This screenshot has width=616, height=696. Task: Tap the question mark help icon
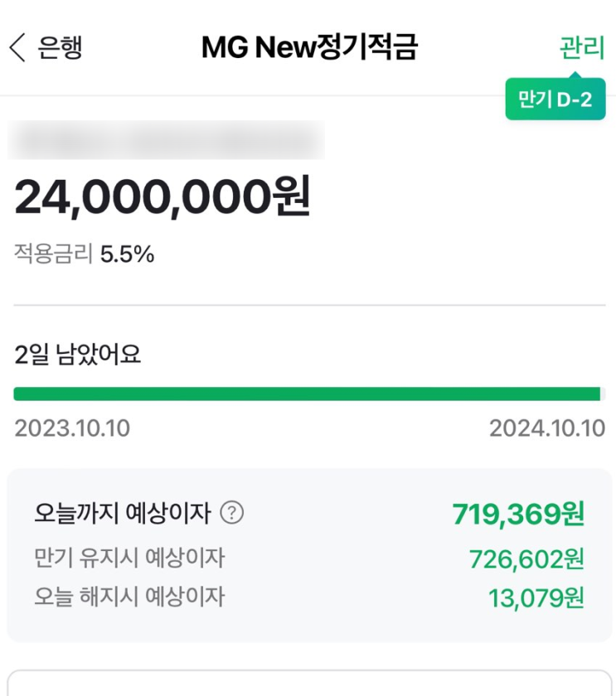[232, 514]
